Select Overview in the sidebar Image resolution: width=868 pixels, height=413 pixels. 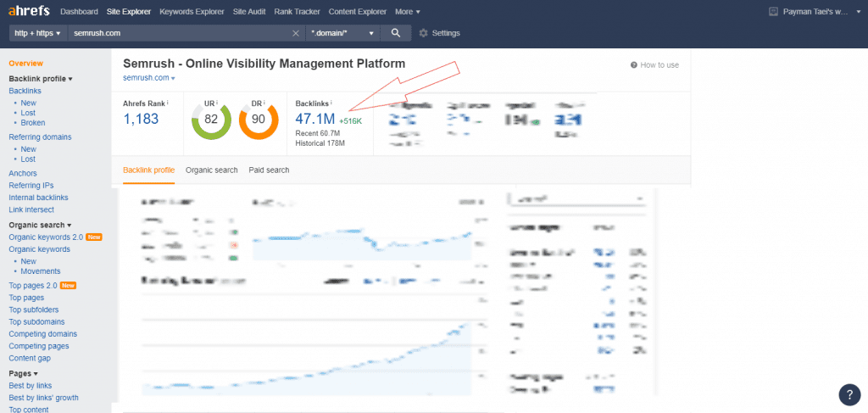26,63
